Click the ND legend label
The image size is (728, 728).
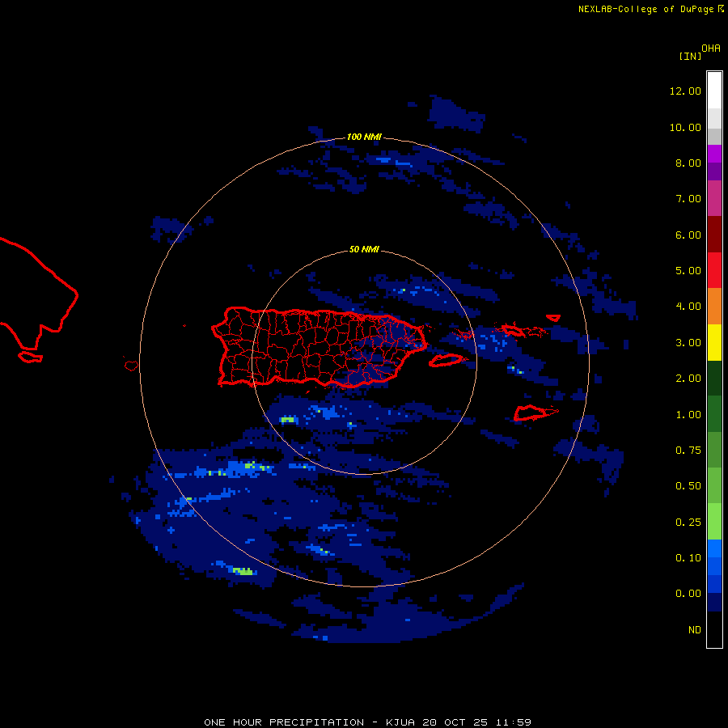[695, 630]
